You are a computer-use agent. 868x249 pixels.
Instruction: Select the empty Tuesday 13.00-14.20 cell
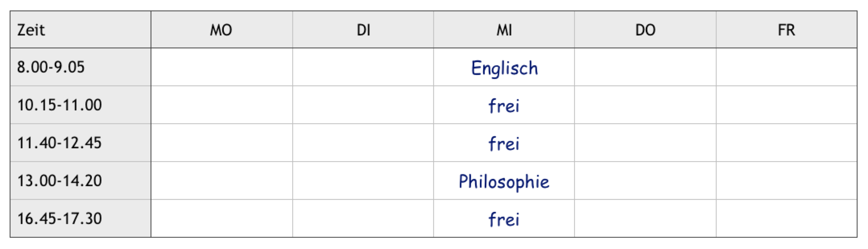pyautogui.click(x=363, y=181)
